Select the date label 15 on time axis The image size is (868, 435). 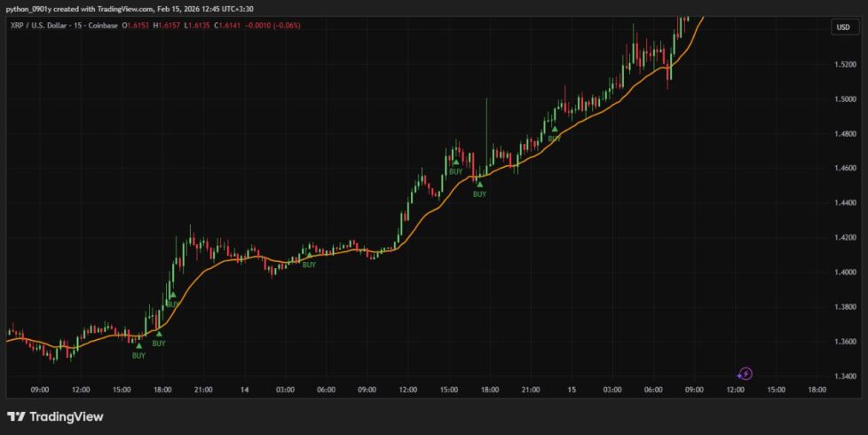[572, 390]
